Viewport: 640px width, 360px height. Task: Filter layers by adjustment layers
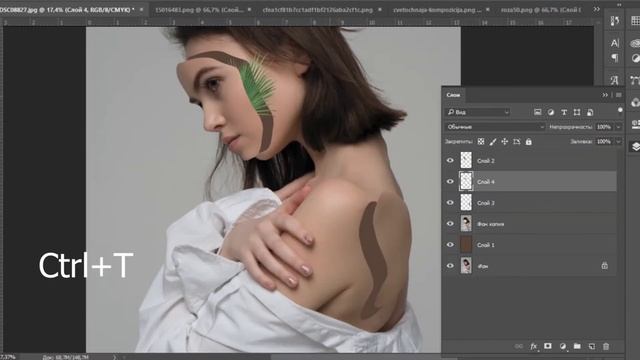551,112
